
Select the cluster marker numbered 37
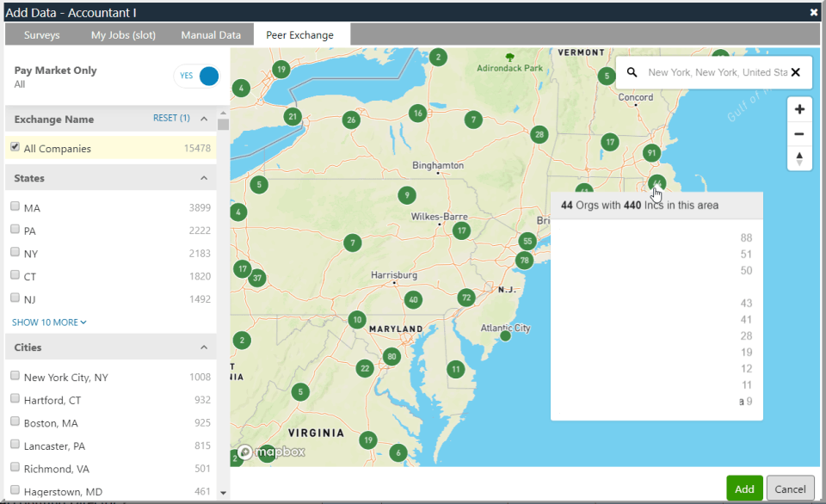tap(257, 278)
